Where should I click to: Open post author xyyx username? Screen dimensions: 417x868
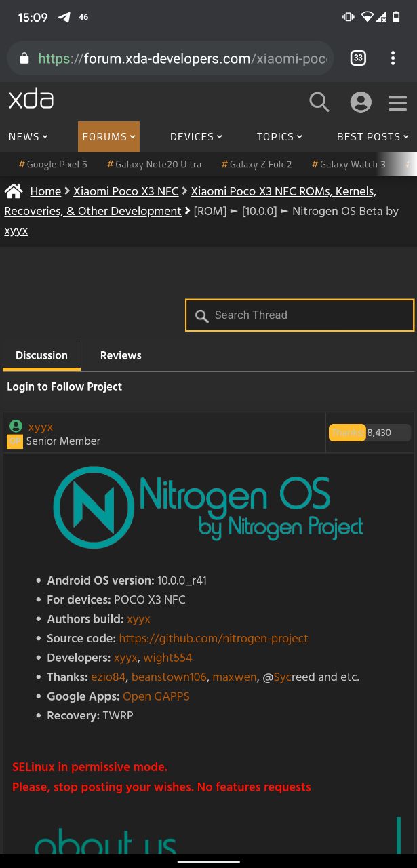pyautogui.click(x=41, y=427)
